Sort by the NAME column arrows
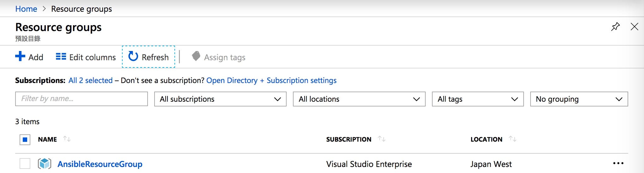644x173 pixels. pos(67,139)
